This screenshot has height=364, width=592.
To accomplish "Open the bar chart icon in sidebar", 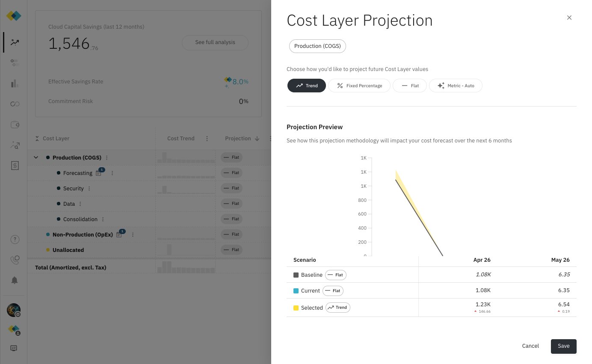I will (x=15, y=83).
